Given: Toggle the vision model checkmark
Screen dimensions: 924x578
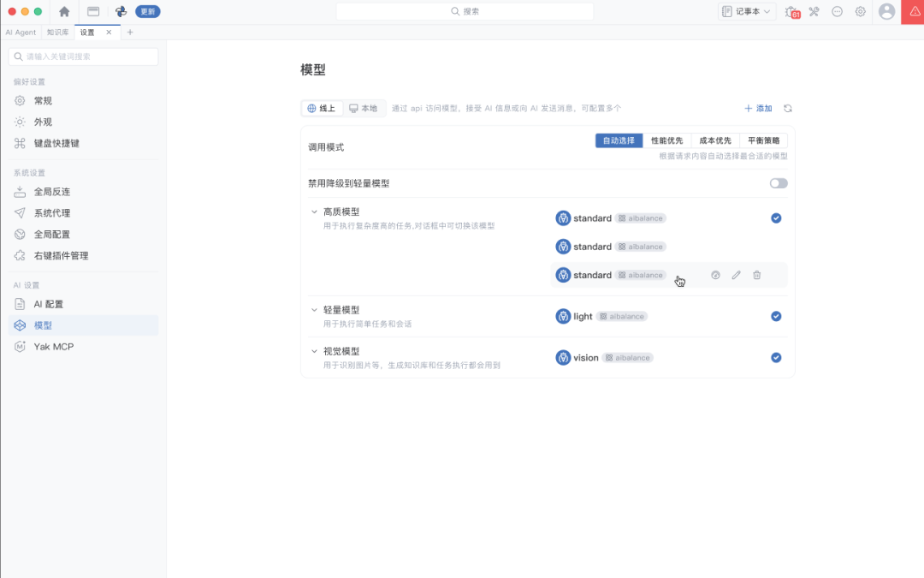Looking at the screenshot, I should pyautogui.click(x=776, y=357).
